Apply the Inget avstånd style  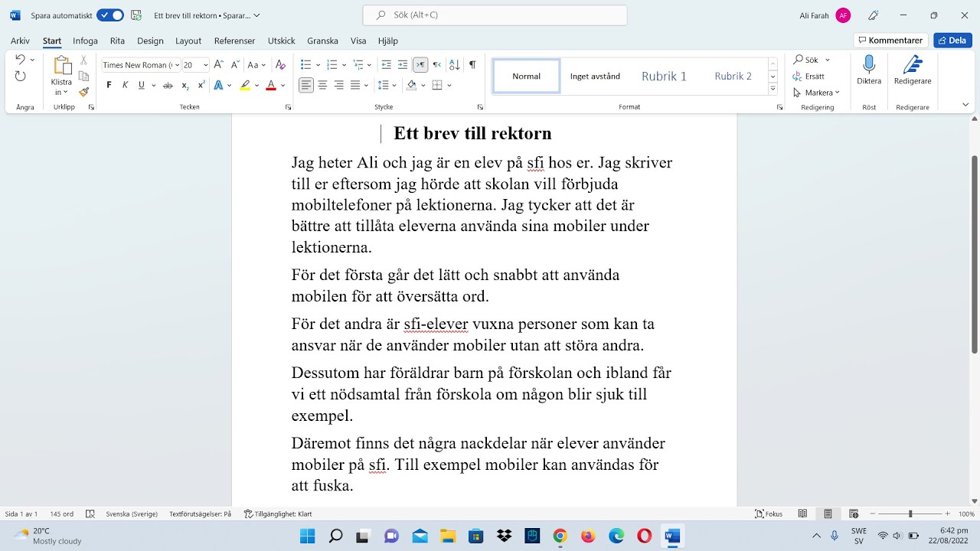pyautogui.click(x=595, y=77)
